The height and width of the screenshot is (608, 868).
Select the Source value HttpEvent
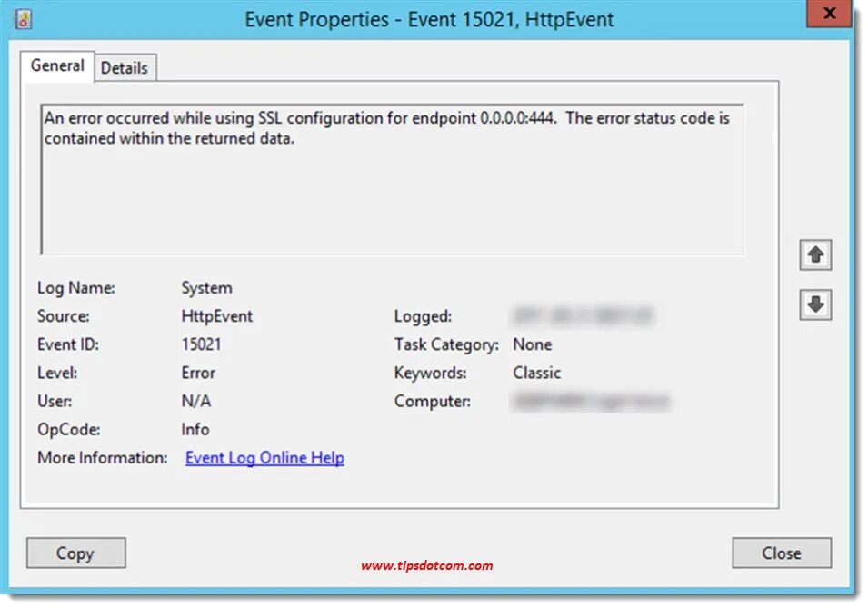(x=217, y=316)
